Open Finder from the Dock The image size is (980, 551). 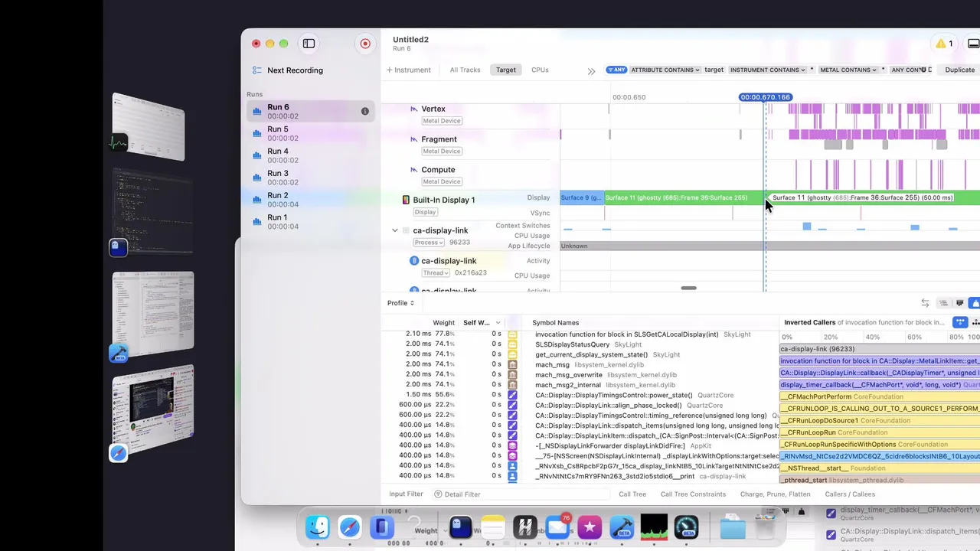point(318,527)
